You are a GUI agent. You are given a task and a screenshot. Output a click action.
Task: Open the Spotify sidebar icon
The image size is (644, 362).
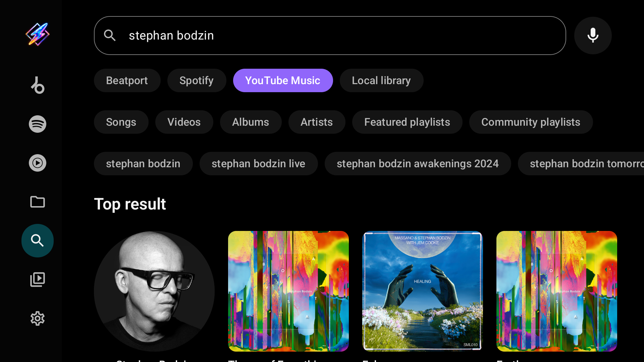coord(38,124)
